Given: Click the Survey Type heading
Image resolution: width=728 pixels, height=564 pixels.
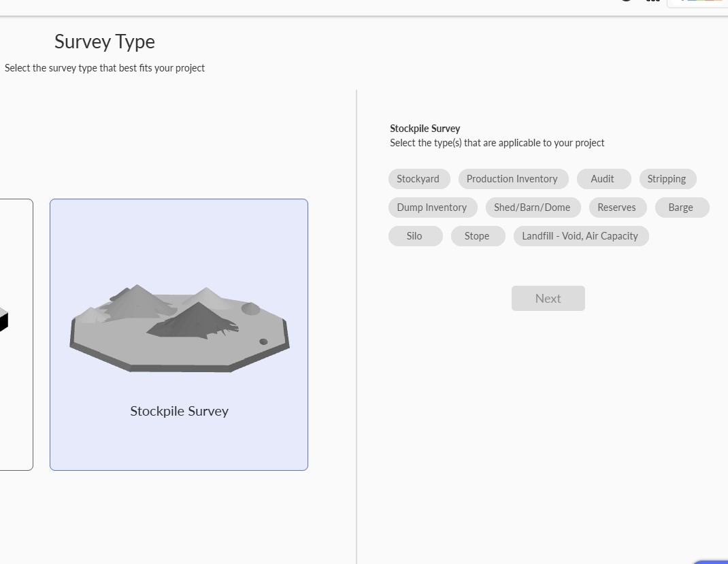Looking at the screenshot, I should click(x=105, y=42).
